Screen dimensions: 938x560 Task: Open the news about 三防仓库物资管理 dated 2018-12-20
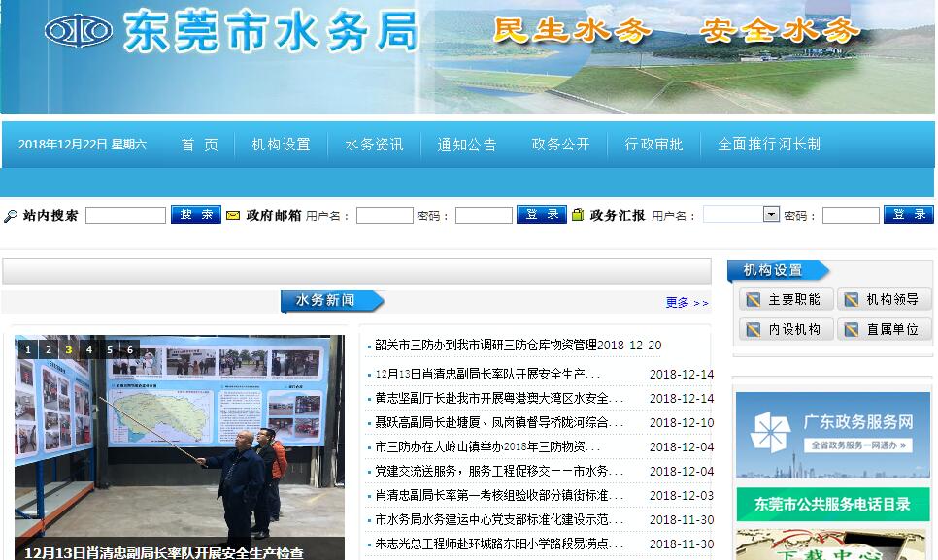(x=518, y=345)
